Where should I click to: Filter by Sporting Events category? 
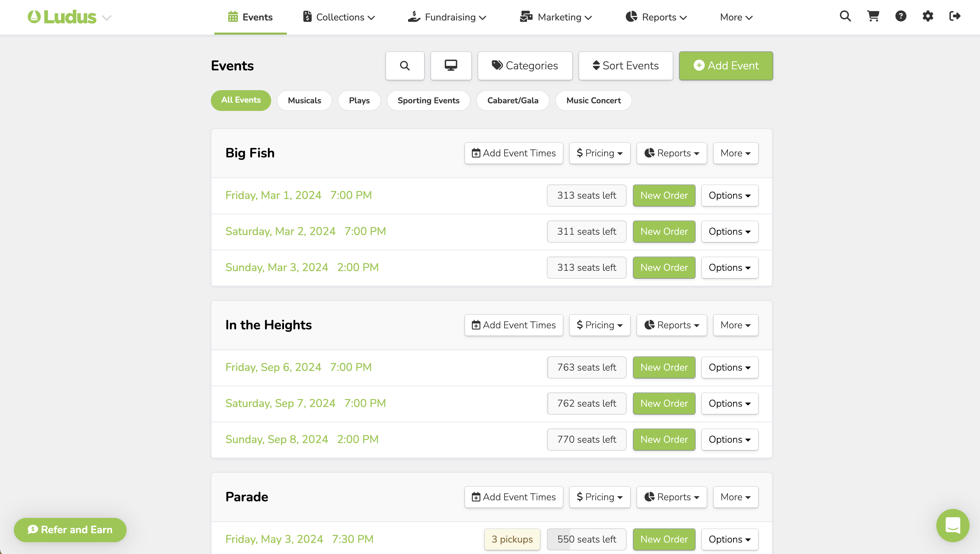point(428,101)
